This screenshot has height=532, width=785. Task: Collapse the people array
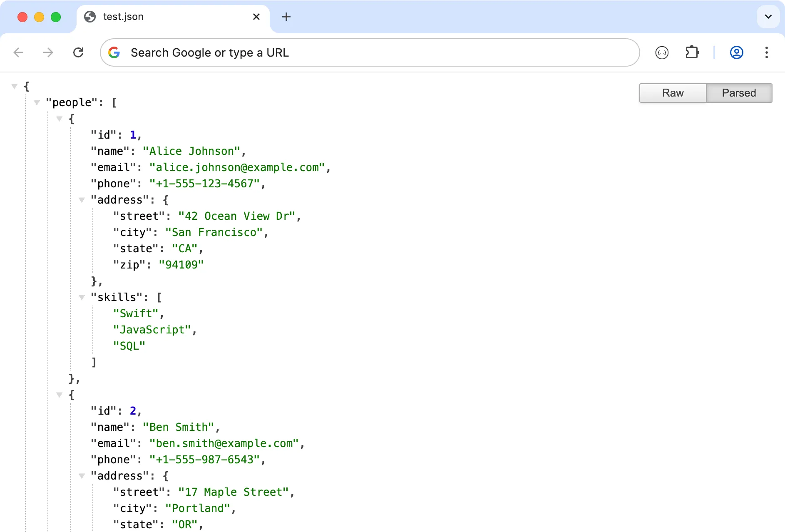[x=37, y=102]
